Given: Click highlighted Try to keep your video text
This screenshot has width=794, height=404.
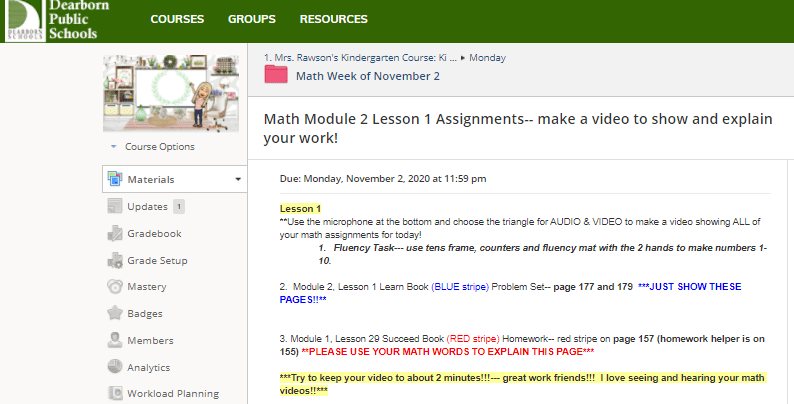Looking at the screenshot, I should click(x=522, y=384).
